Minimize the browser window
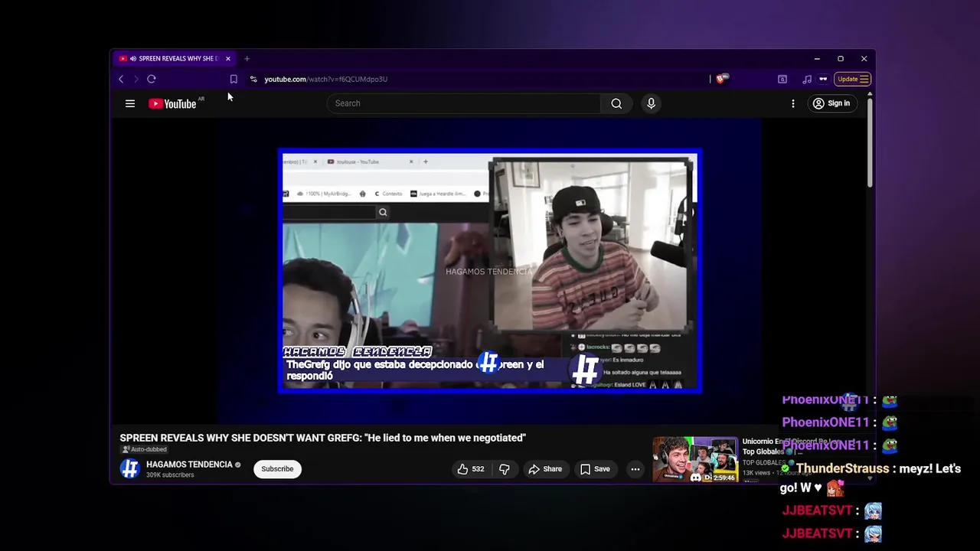Viewport: 980px width, 551px height. point(817,58)
